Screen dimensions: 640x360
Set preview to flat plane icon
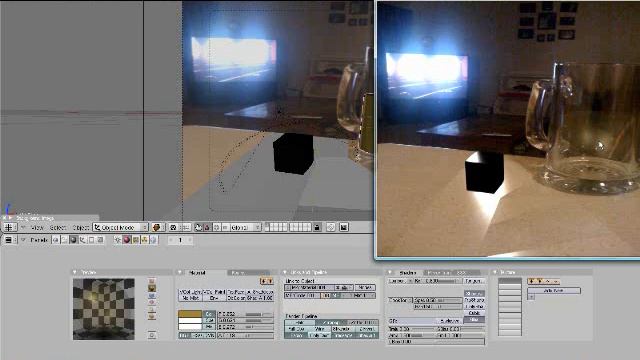pyautogui.click(x=152, y=281)
